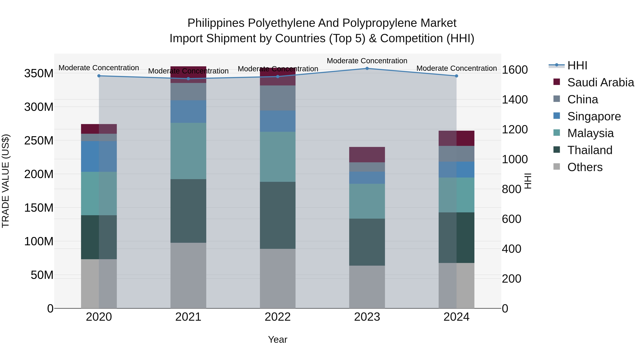Click the Others gray legend swatch
This screenshot has width=644, height=362.
(x=557, y=166)
